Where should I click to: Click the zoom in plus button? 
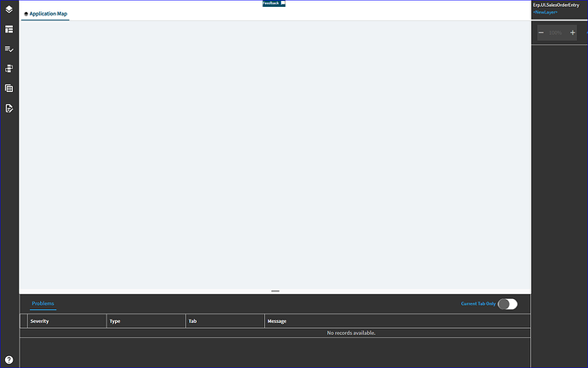[x=573, y=32]
